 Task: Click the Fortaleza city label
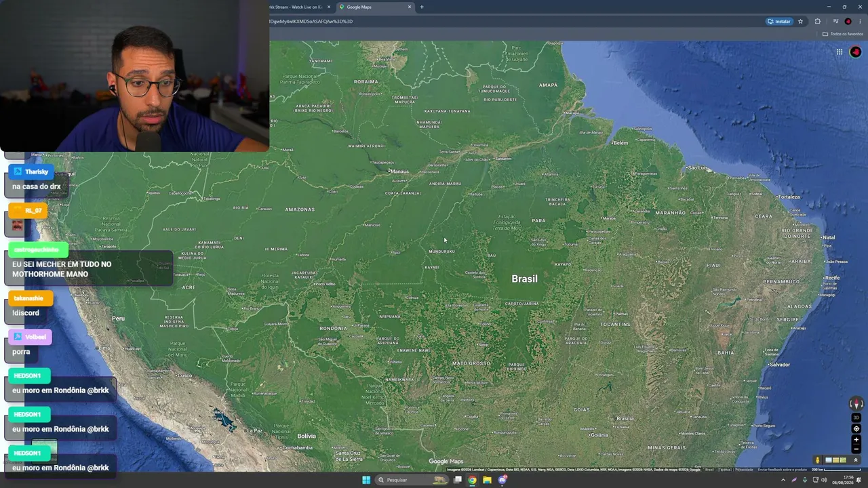(789, 197)
